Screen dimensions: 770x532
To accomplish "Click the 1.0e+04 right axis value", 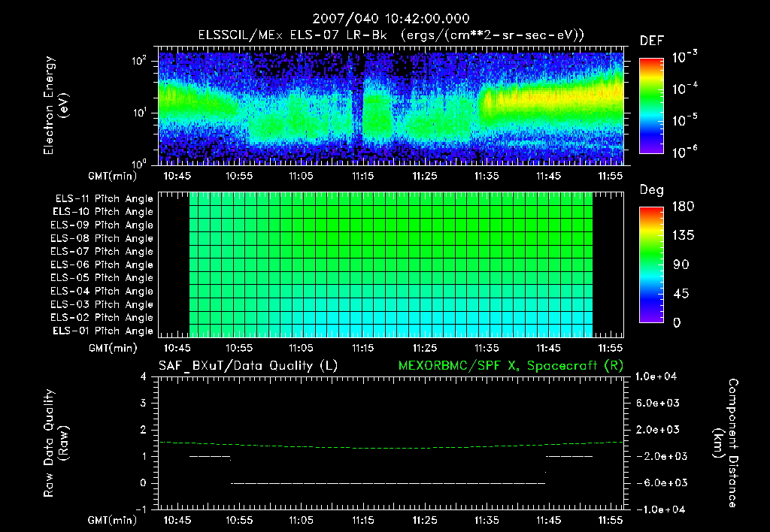I will coord(656,376).
